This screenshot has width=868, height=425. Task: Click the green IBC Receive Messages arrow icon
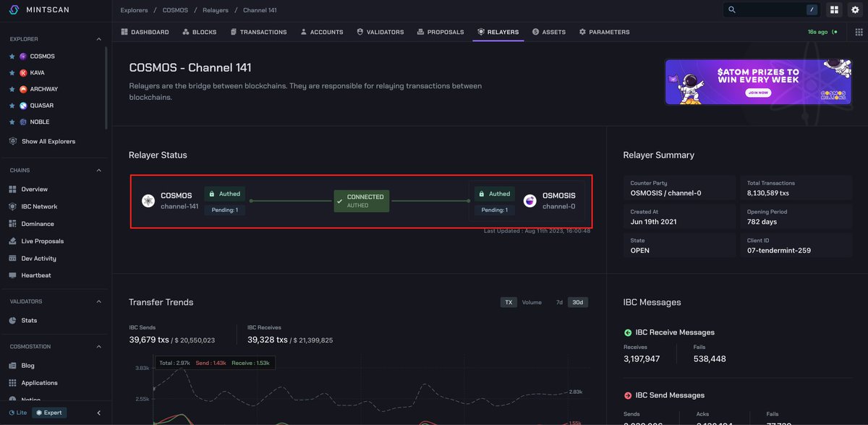pos(628,332)
